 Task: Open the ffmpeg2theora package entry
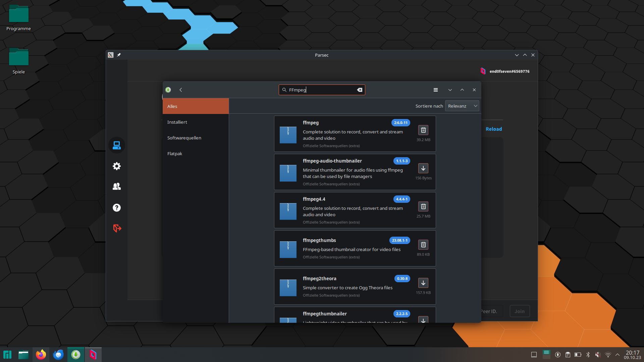point(355,287)
